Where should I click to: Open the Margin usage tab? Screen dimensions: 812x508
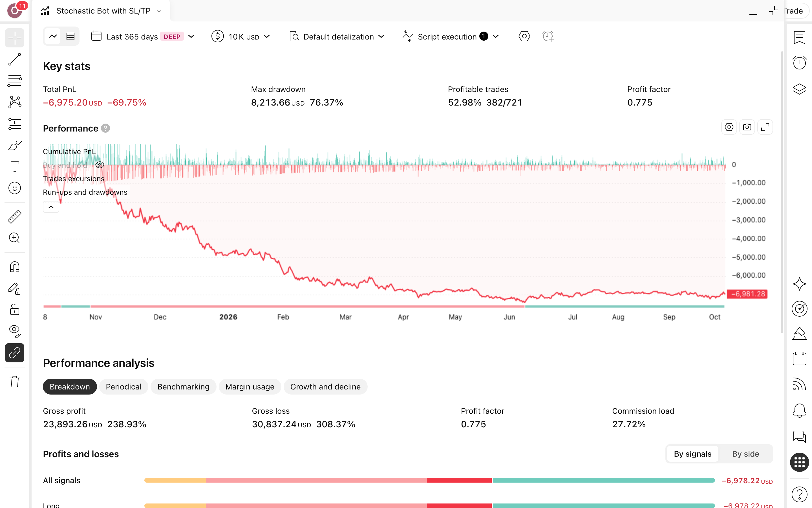point(250,387)
